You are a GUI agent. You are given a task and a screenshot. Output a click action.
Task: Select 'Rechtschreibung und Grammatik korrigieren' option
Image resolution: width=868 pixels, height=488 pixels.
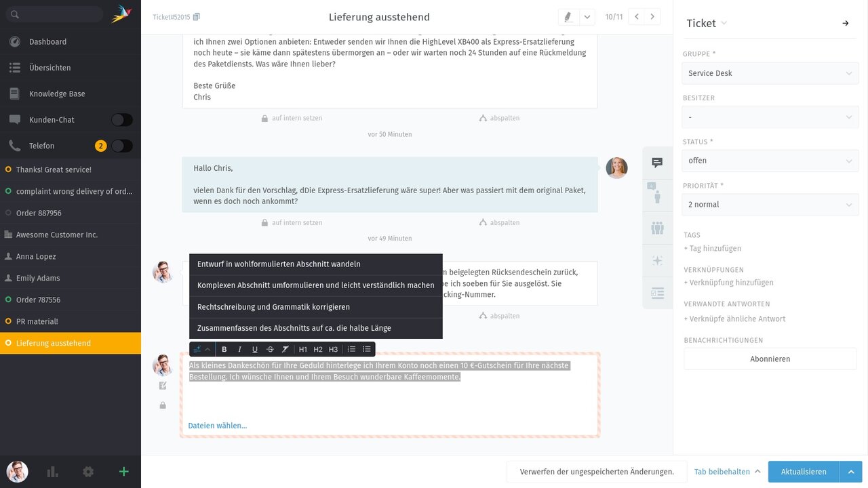tap(273, 307)
